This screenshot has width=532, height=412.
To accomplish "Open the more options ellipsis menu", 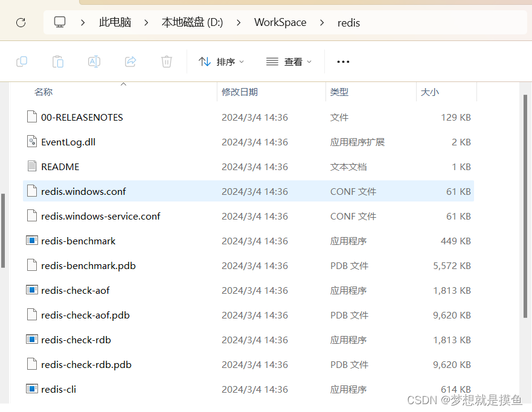I will coord(343,62).
